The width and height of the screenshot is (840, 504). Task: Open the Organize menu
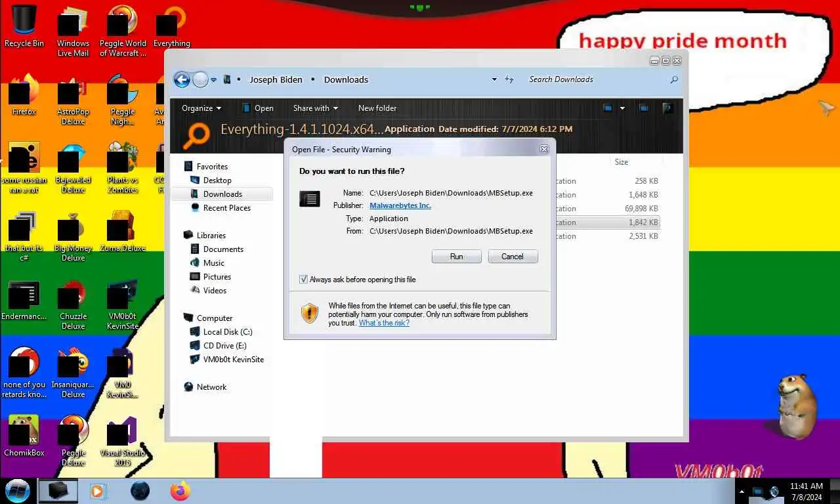point(201,108)
